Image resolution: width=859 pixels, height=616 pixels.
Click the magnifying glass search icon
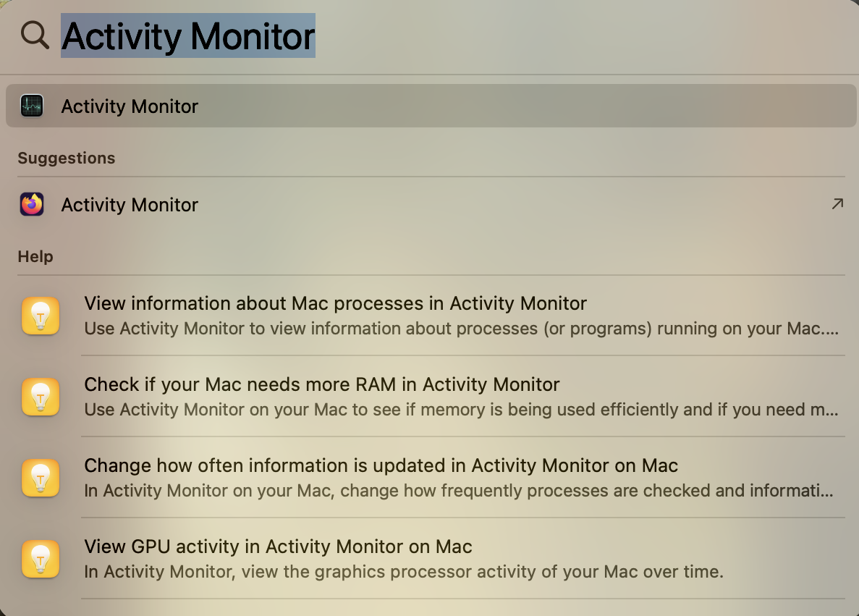[34, 35]
